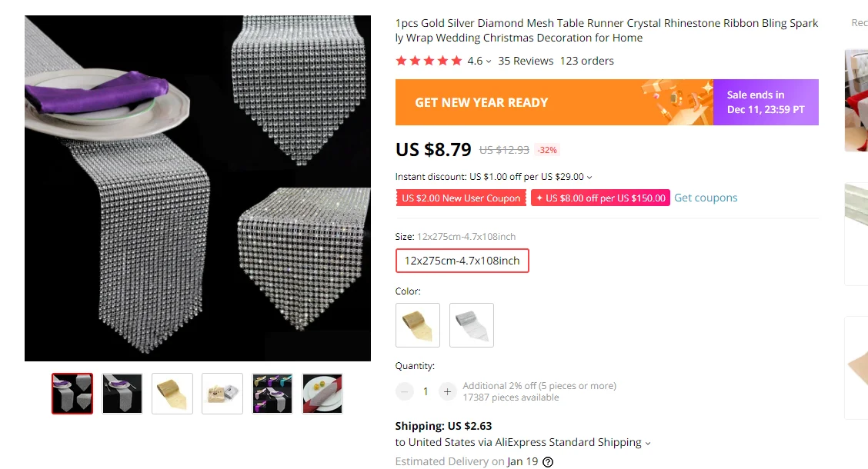The height and width of the screenshot is (469, 868).
Task: Select the first silver runner thumbnail
Action: 72,394
